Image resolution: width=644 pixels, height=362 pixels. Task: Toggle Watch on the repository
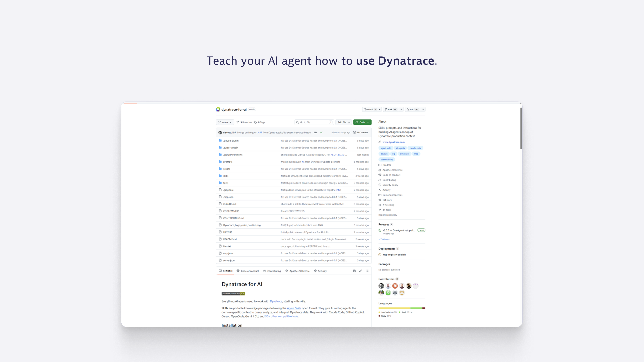370,109
